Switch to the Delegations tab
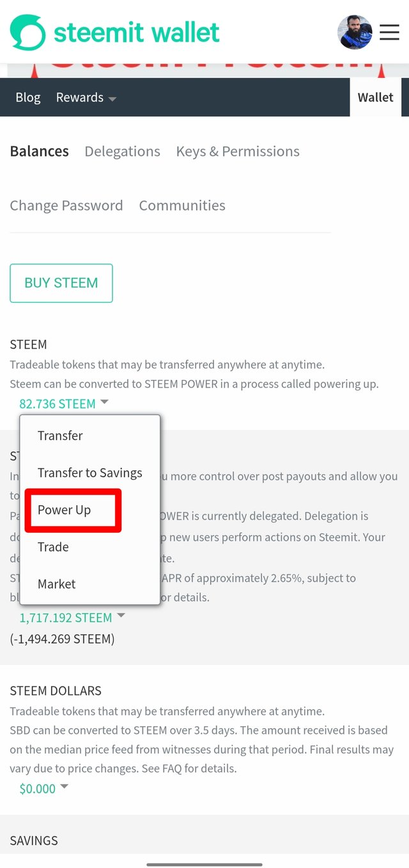This screenshot has height=868, width=409. point(122,151)
